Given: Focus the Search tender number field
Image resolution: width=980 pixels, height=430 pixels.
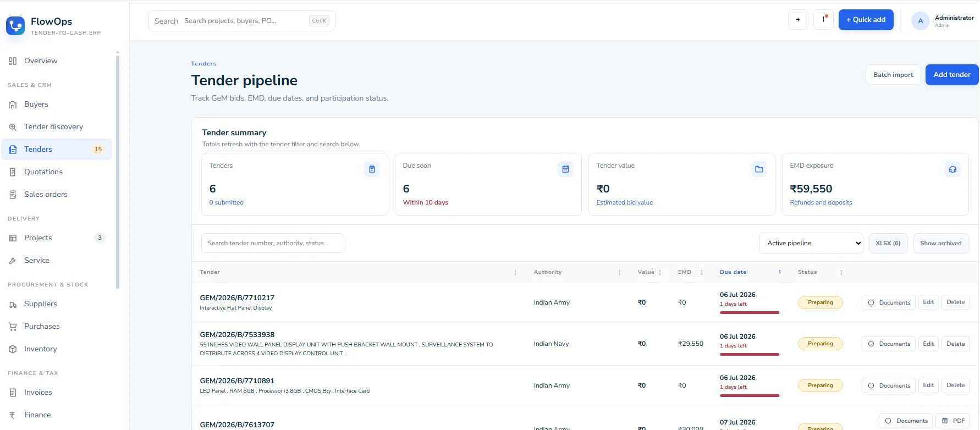Looking at the screenshot, I should 273,243.
